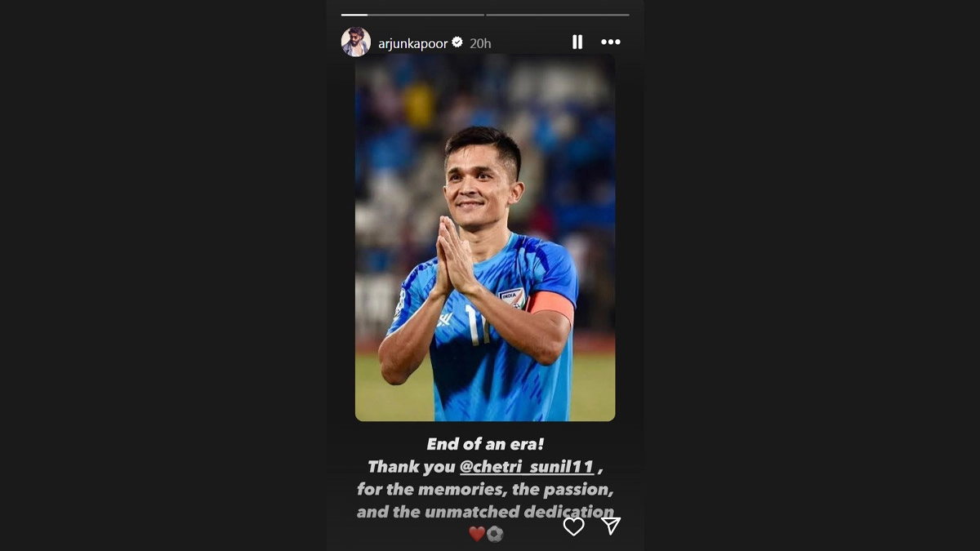
Task: Open the three-dot more options menu
Action: (611, 42)
